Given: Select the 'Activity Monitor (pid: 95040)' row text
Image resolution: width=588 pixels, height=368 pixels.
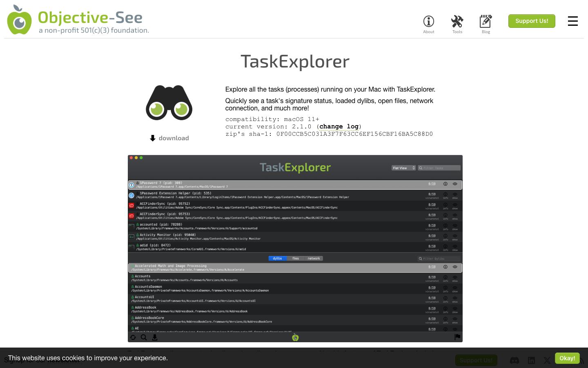Looking at the screenshot, I should (168, 235).
